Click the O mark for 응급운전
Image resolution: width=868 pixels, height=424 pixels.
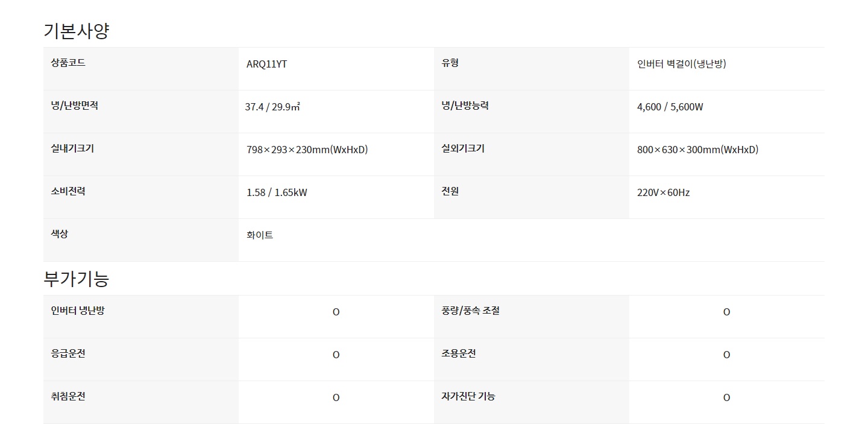coord(336,355)
